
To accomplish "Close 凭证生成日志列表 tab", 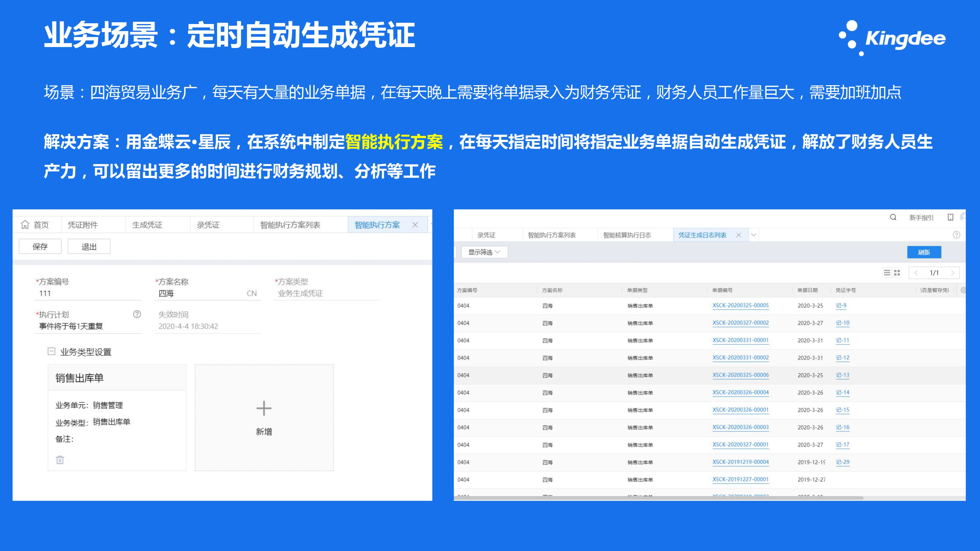I will [738, 235].
